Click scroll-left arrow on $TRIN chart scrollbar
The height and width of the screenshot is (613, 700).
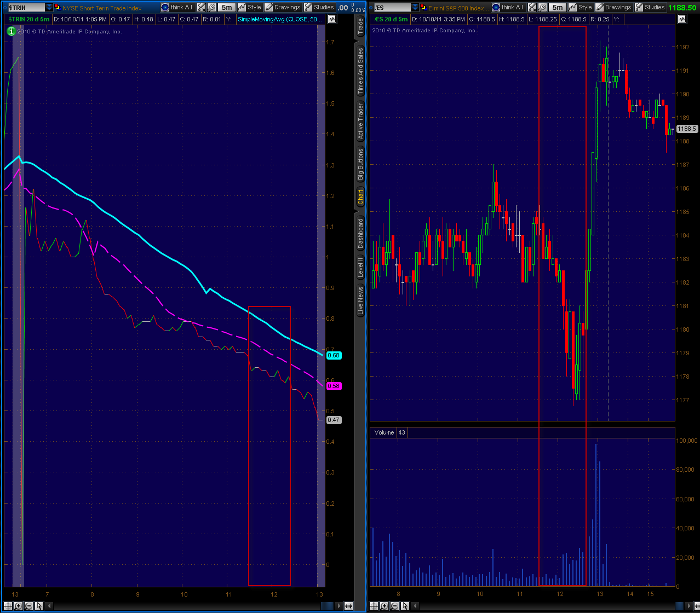coord(50,606)
